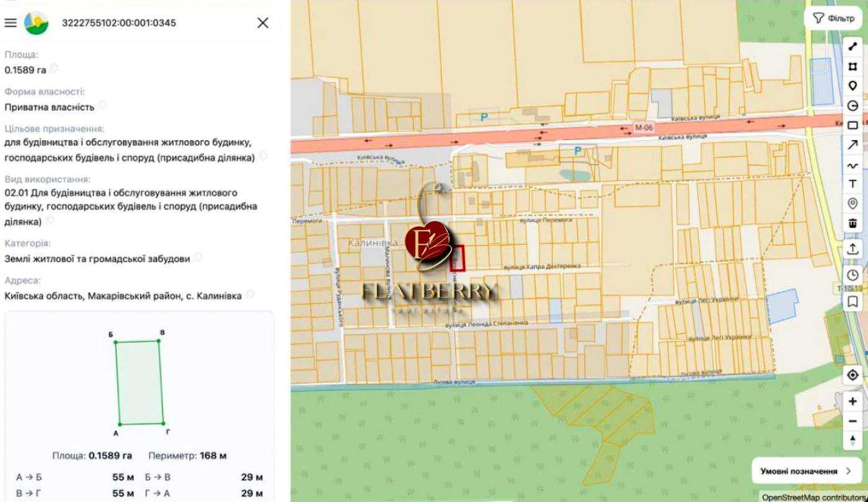Select the freehand curve tool
868x502 pixels.
852,165
